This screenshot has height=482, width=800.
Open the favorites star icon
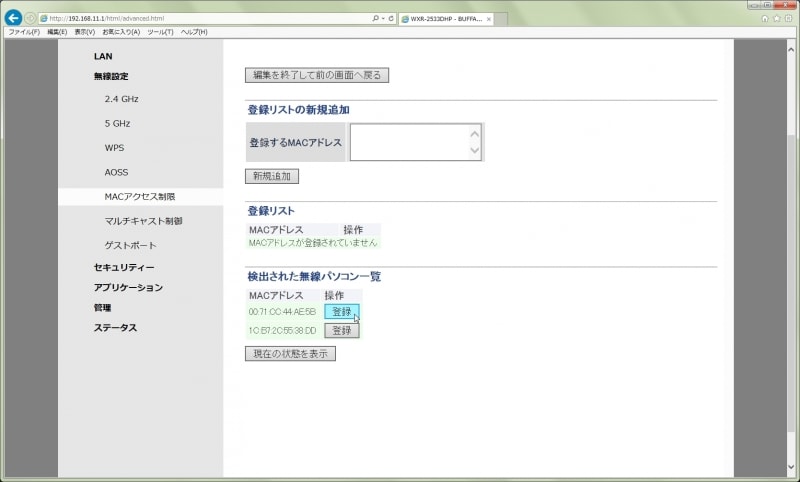click(777, 18)
